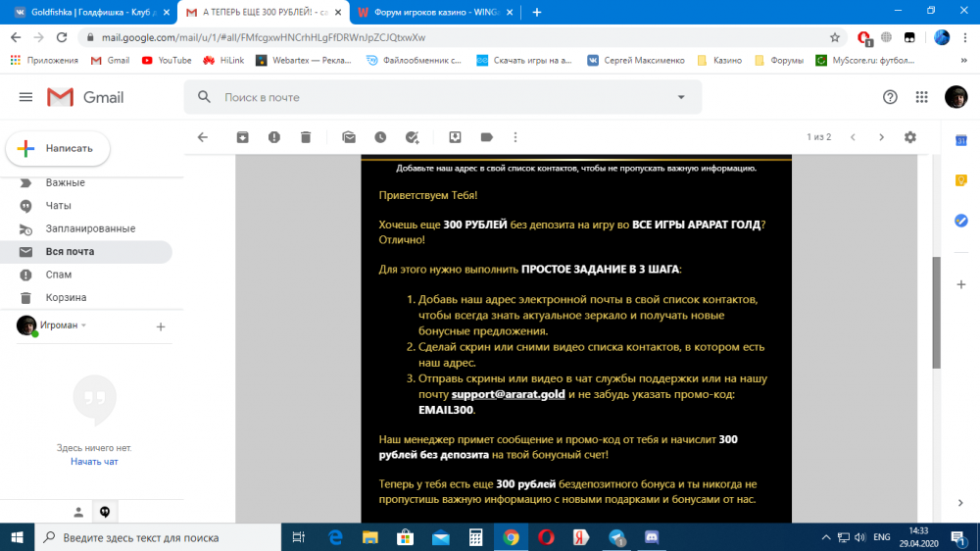The image size is (980, 551).
Task: Go back to inbox list arrow
Action: pyautogui.click(x=203, y=137)
